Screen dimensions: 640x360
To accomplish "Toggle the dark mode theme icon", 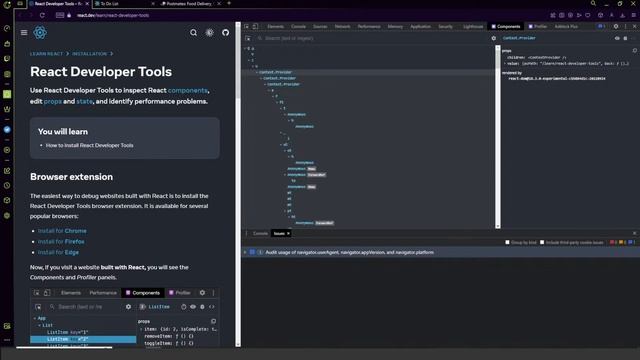I will pos(209,33).
